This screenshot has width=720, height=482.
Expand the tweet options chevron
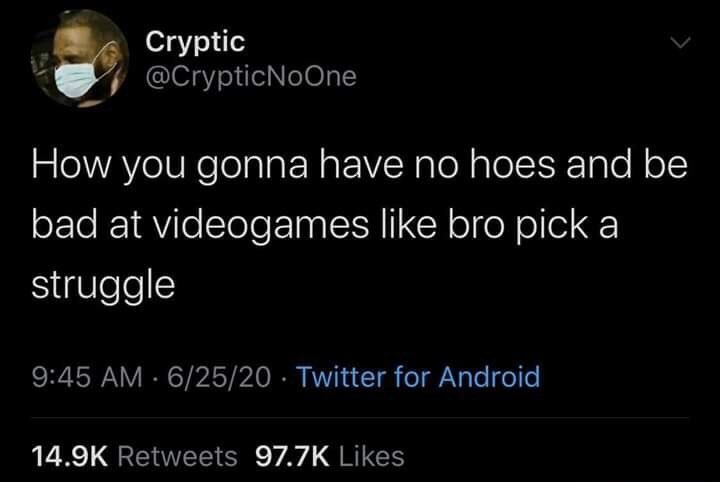tap(680, 44)
